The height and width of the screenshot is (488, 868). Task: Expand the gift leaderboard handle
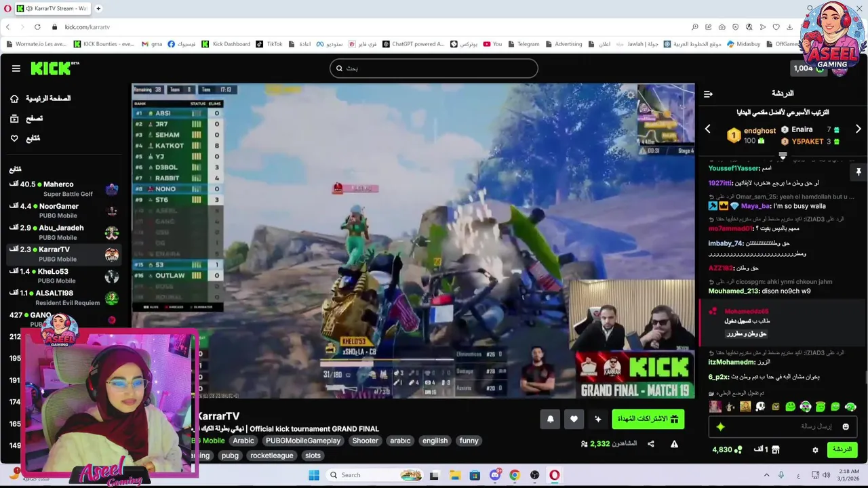click(x=783, y=156)
